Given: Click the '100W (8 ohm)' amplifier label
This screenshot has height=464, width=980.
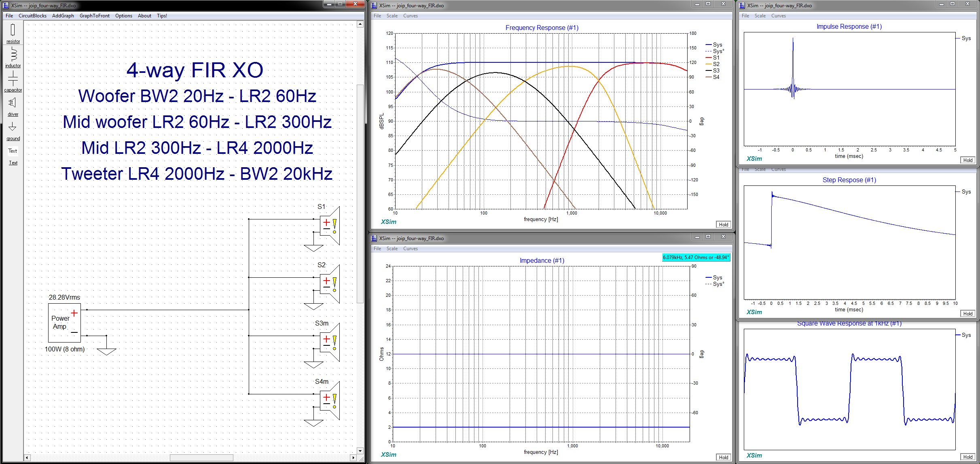Looking at the screenshot, I should coord(65,349).
